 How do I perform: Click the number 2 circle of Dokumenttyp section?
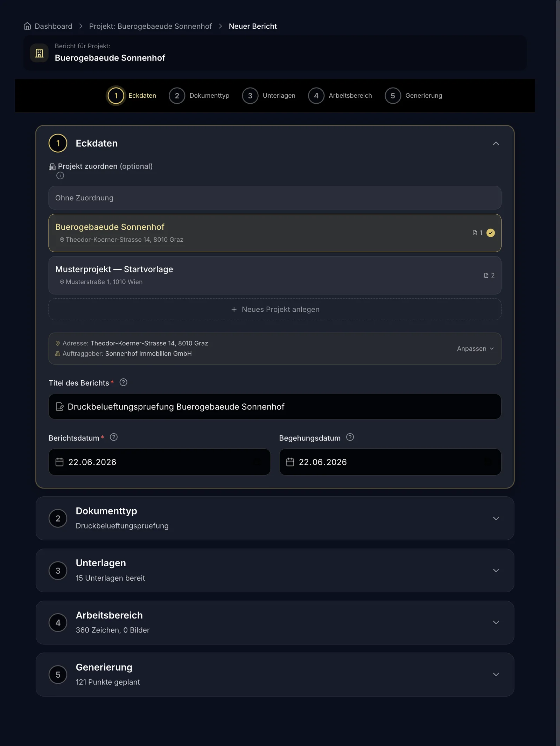point(58,518)
